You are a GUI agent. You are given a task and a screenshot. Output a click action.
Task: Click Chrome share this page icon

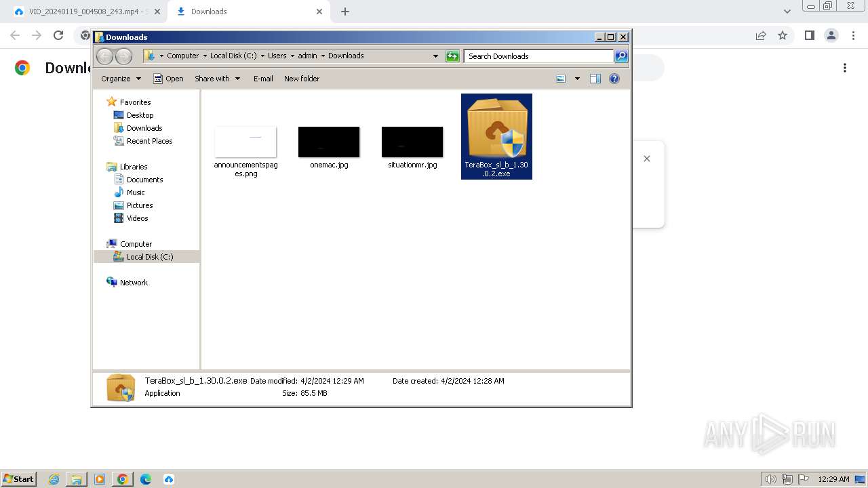pos(761,35)
